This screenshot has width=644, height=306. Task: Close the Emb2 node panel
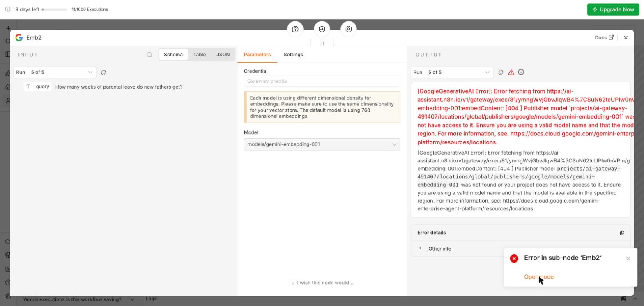coord(626,37)
